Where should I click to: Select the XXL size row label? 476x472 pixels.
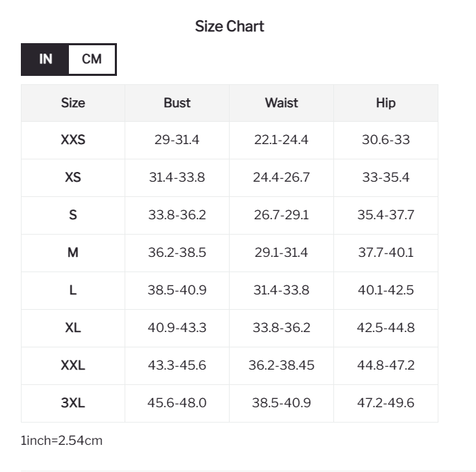point(73,365)
